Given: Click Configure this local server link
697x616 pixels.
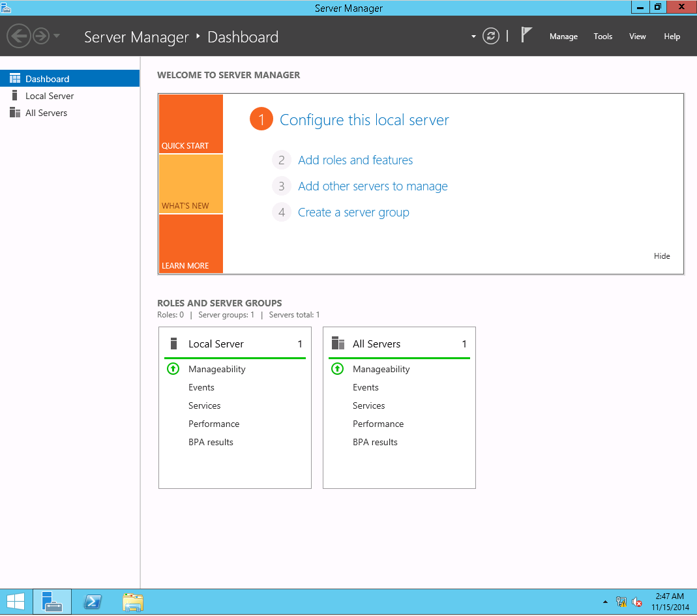Looking at the screenshot, I should click(x=364, y=120).
